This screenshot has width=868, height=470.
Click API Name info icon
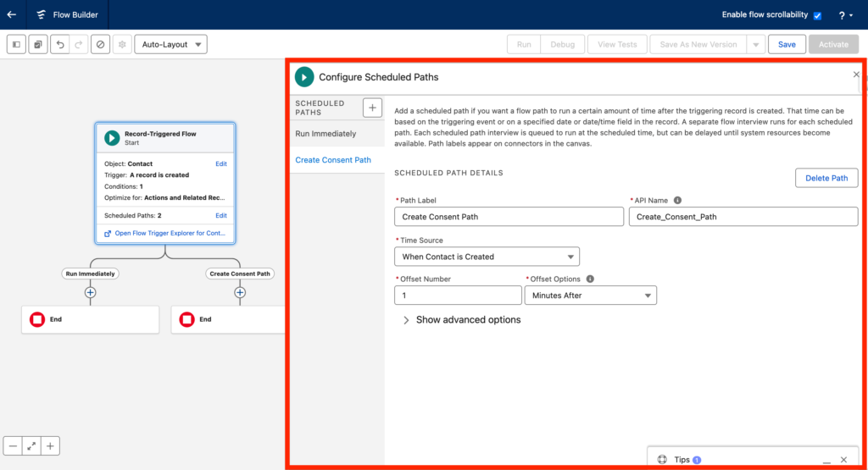coord(677,201)
